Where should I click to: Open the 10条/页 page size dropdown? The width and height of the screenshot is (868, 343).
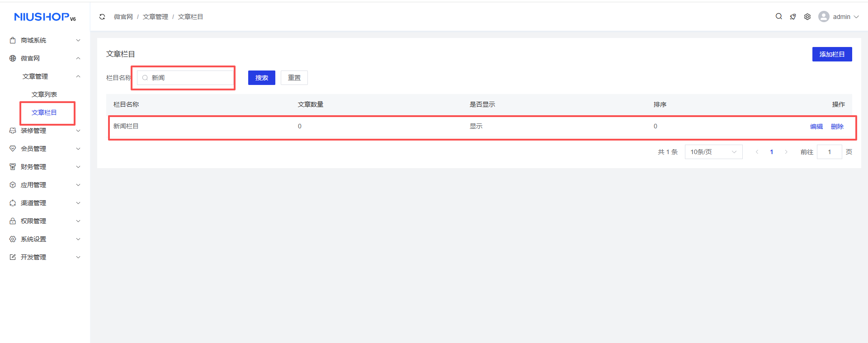tap(713, 152)
